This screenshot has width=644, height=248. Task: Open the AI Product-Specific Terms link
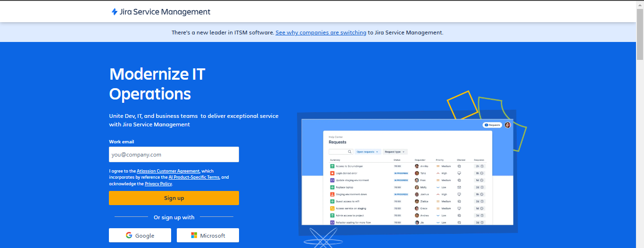pyautogui.click(x=194, y=177)
